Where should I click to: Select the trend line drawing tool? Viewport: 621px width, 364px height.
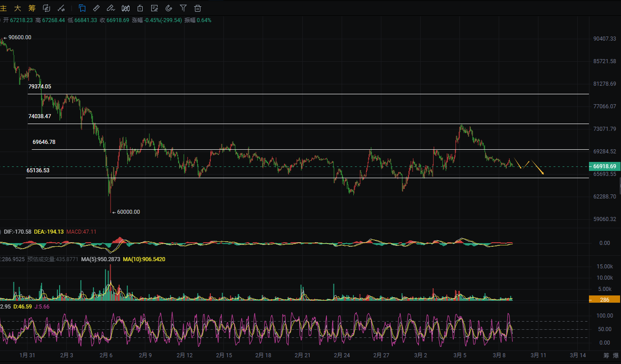pyautogui.click(x=61, y=8)
